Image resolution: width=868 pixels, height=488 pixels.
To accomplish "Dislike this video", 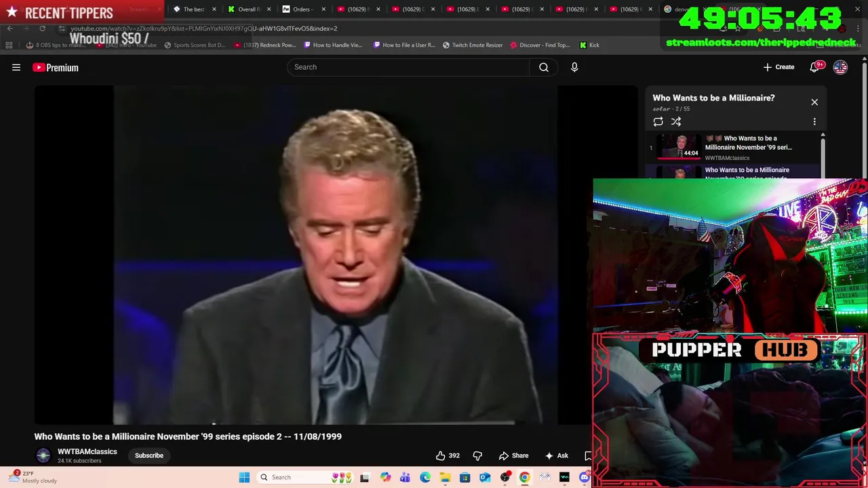I will (x=477, y=455).
